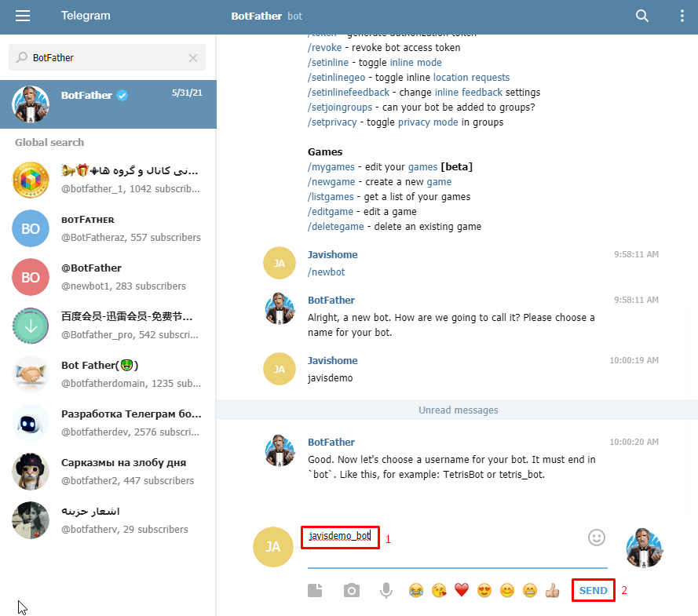
Task: Search within the BotFather conversation
Action: pos(642,16)
